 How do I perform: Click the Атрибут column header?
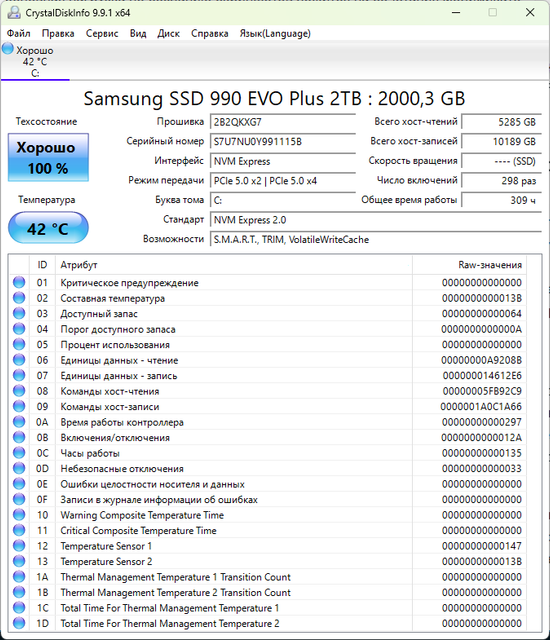pos(234,265)
